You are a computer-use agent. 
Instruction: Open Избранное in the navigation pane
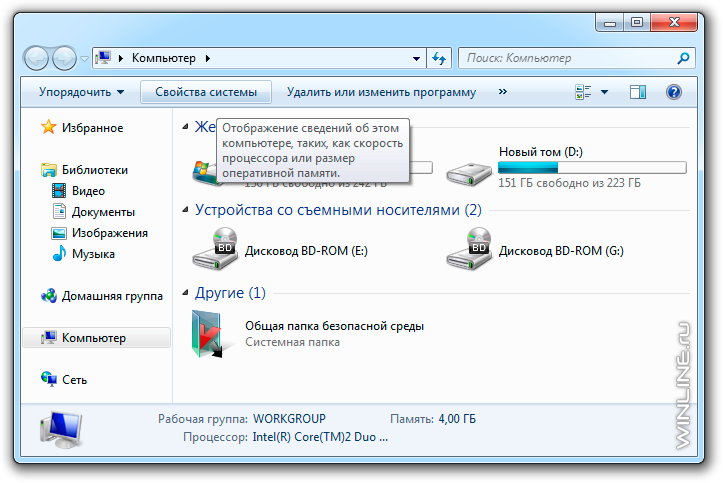(93, 128)
